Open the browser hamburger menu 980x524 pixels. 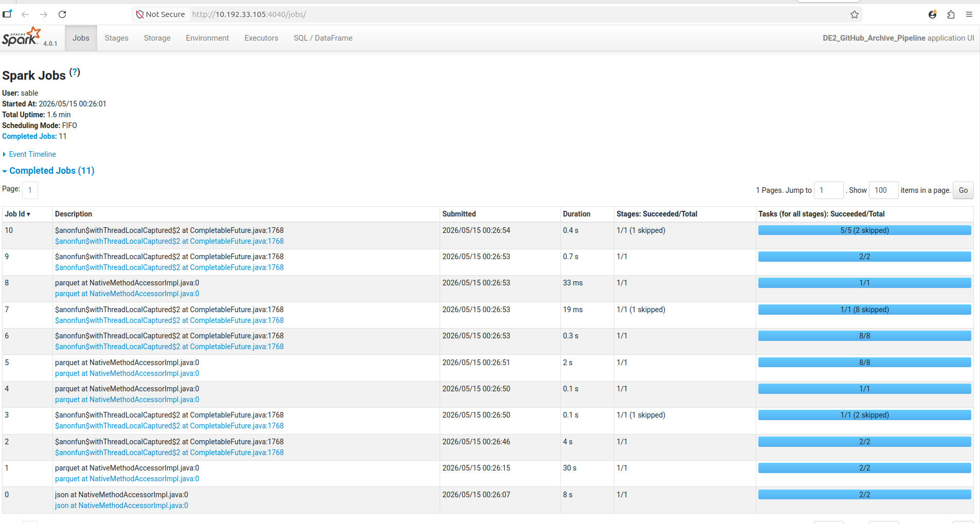(969, 14)
